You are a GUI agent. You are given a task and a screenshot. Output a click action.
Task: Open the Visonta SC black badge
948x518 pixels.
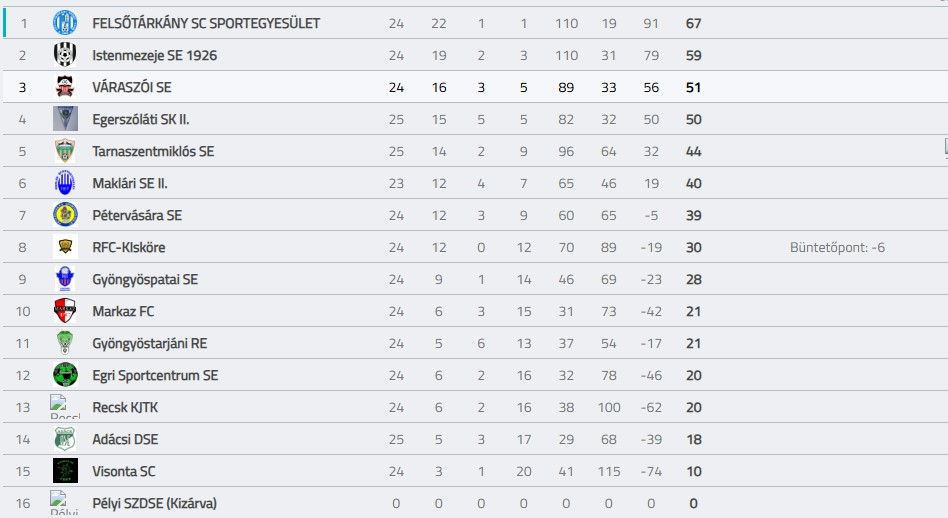(x=65, y=471)
